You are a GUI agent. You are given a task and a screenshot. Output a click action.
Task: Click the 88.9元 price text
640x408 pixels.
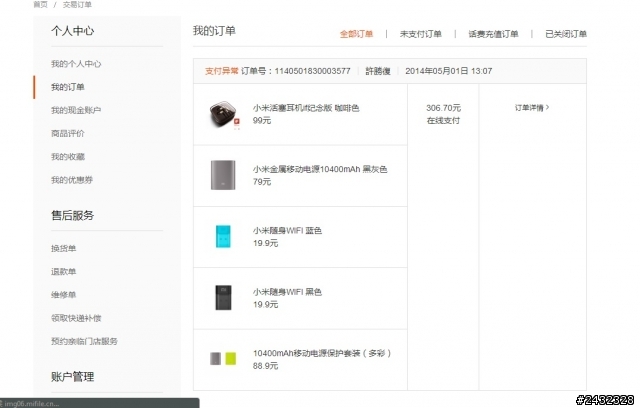(x=265, y=366)
